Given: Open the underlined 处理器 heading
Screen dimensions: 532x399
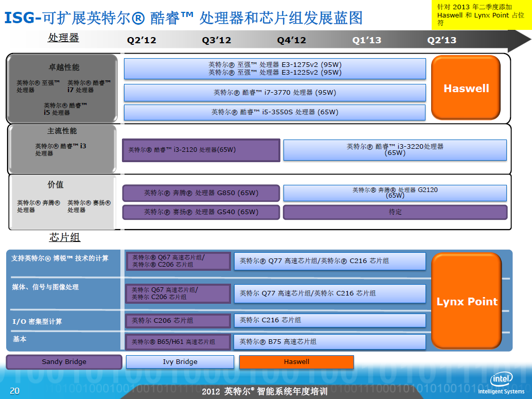Looking at the screenshot, I should point(64,38).
